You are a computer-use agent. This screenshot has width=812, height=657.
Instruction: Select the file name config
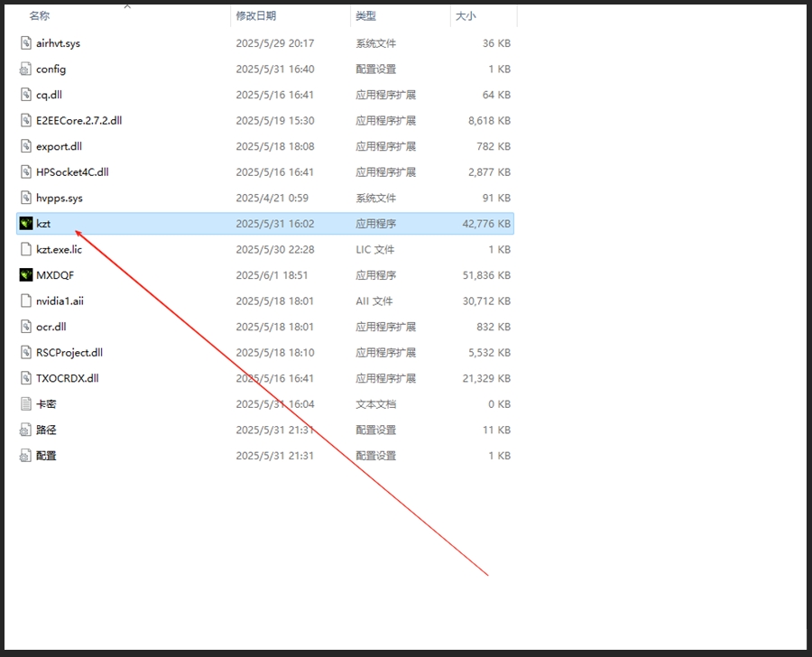point(51,69)
